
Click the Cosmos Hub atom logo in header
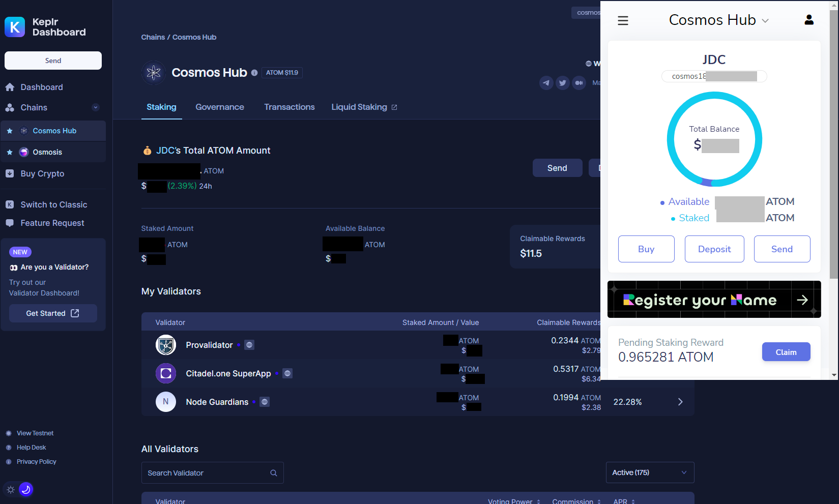154,73
